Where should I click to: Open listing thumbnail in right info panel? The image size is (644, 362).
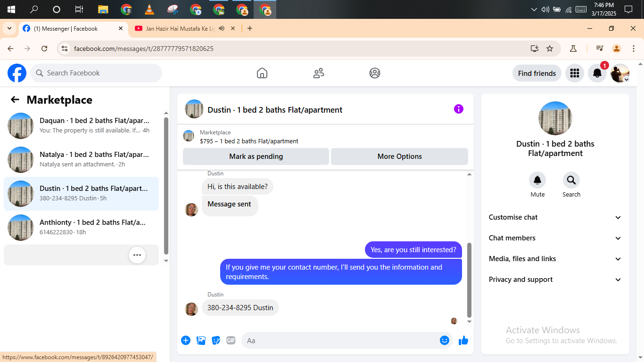tap(555, 118)
